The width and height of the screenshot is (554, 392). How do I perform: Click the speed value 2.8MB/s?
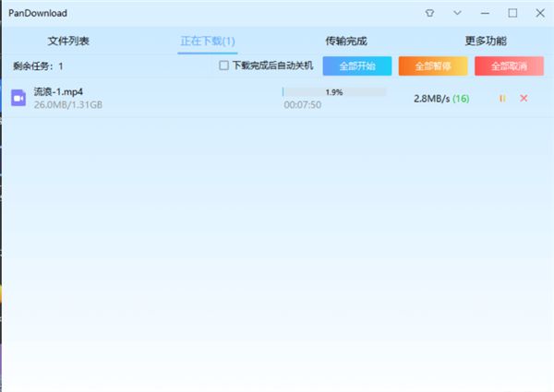click(x=432, y=99)
